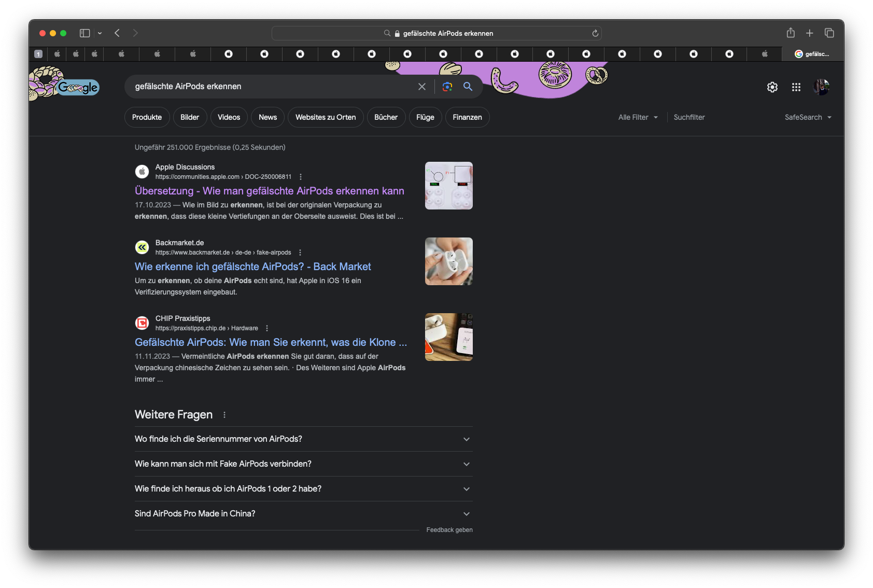The height and width of the screenshot is (588, 873).
Task: Open the Safari share menu
Action: pos(791,33)
